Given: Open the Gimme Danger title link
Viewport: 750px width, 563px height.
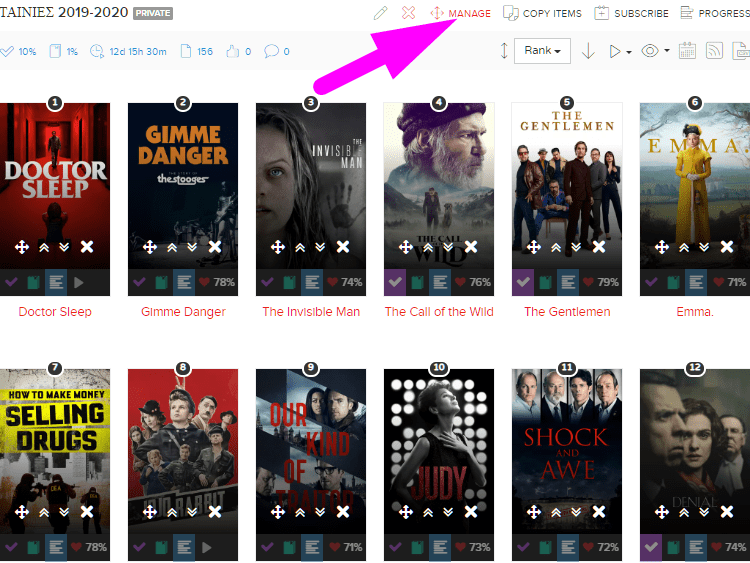Looking at the screenshot, I should tap(183, 312).
